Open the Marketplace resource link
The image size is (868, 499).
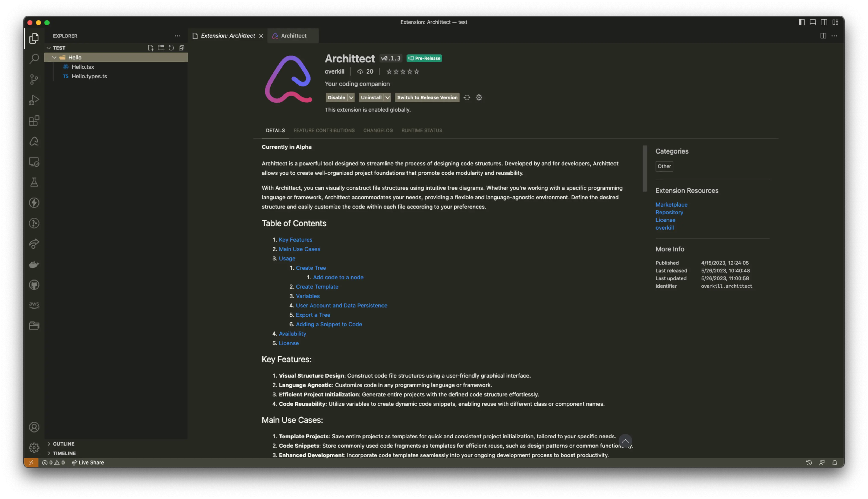tap(671, 205)
